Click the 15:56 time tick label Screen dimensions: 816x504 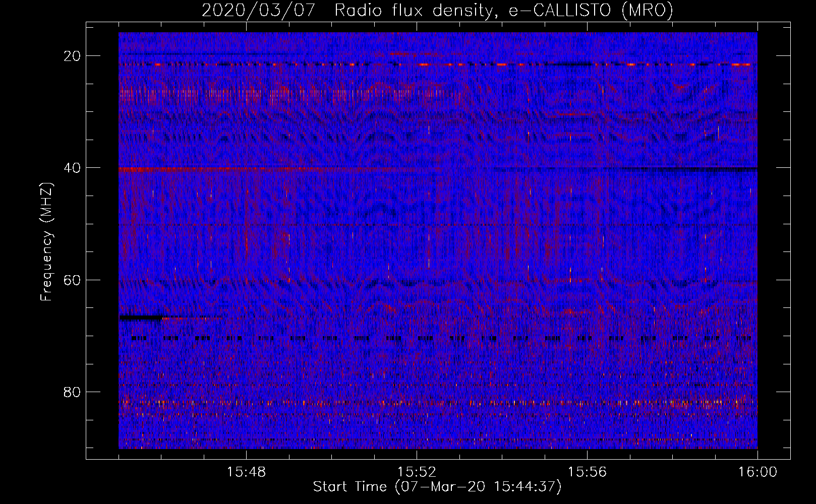pos(587,472)
